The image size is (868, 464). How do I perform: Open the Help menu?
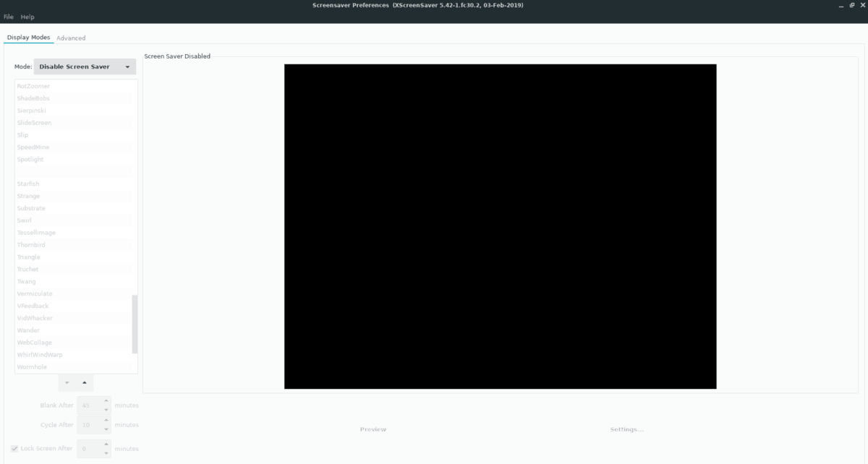pos(27,16)
